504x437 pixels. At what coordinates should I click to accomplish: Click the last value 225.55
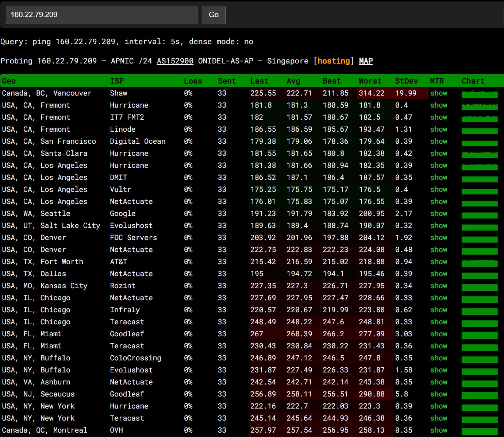(263, 93)
